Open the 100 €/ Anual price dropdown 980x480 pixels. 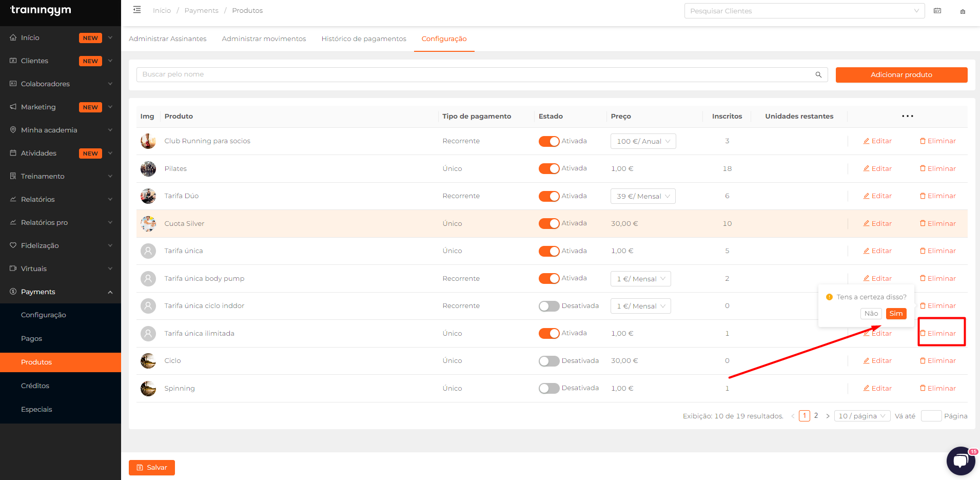[x=643, y=141]
